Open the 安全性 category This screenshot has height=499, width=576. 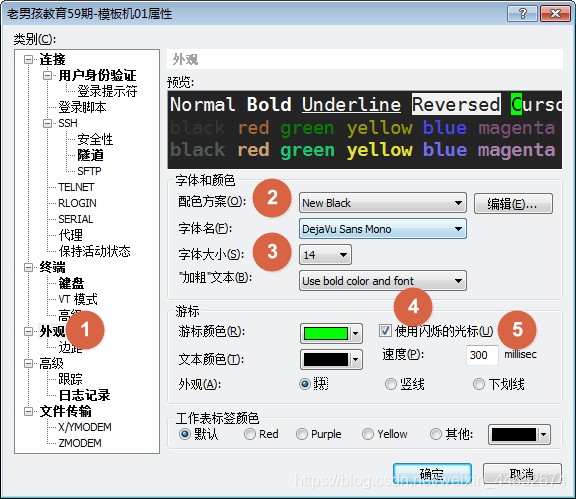click(x=95, y=139)
